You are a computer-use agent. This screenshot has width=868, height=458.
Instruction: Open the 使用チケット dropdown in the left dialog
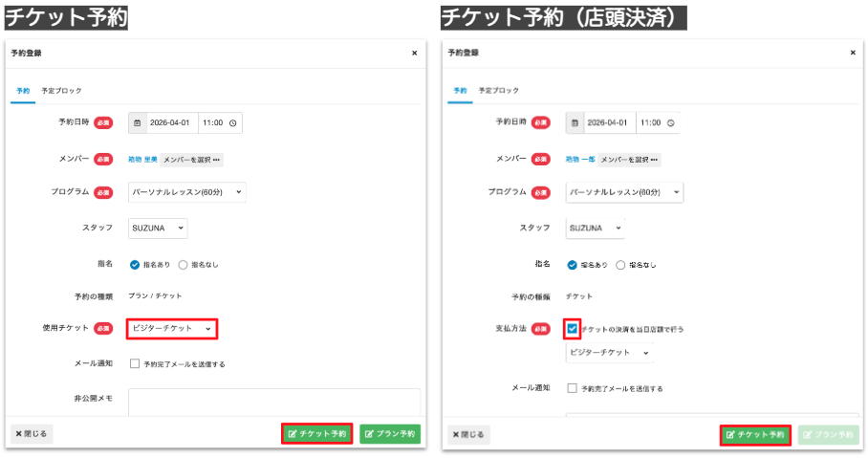172,328
